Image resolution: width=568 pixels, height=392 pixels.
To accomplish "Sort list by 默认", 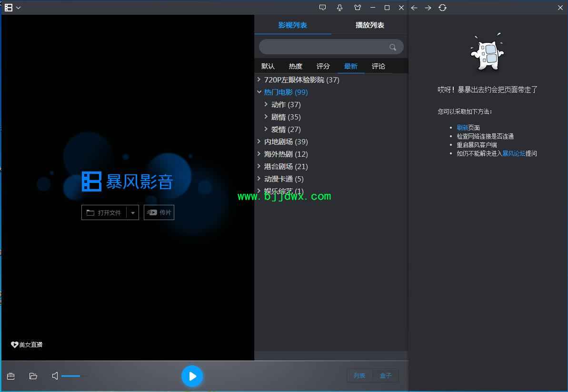I will (268, 66).
